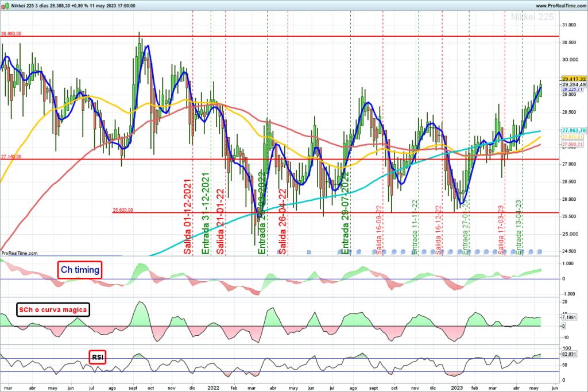Select the red 27.586,21 moving average value
Image resolution: width=588 pixels, height=392 pixels.
pyautogui.click(x=572, y=144)
